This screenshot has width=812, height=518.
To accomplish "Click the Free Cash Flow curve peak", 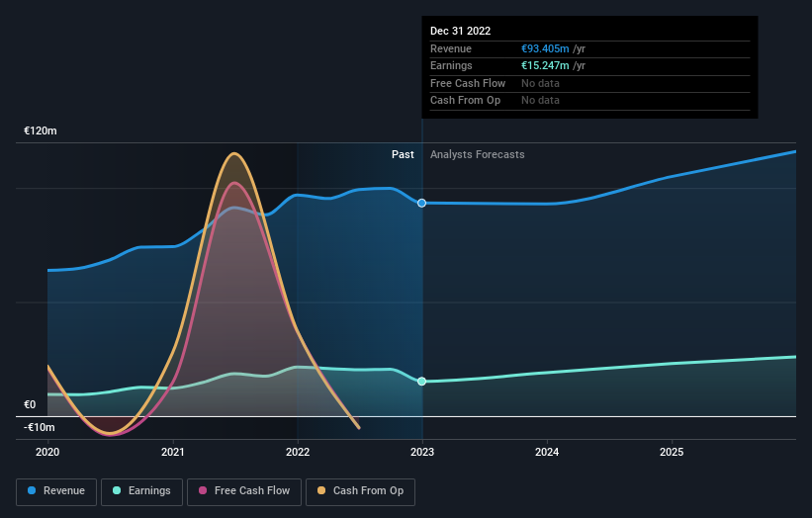I will 234,183.
